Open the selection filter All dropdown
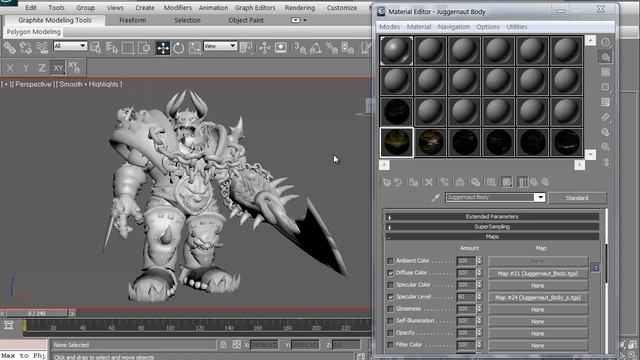The height and width of the screenshot is (360, 640). pos(70,46)
